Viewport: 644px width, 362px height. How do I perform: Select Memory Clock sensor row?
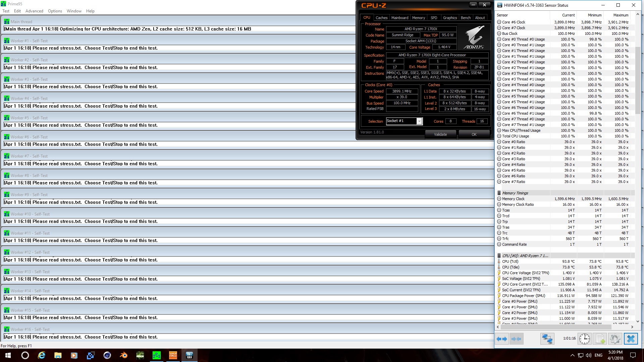pyautogui.click(x=565, y=199)
